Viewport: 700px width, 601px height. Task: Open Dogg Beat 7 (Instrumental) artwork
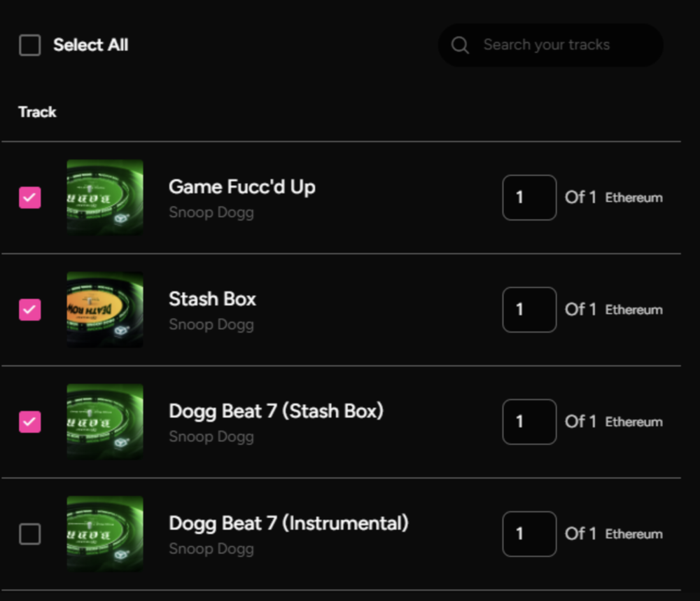coord(105,534)
